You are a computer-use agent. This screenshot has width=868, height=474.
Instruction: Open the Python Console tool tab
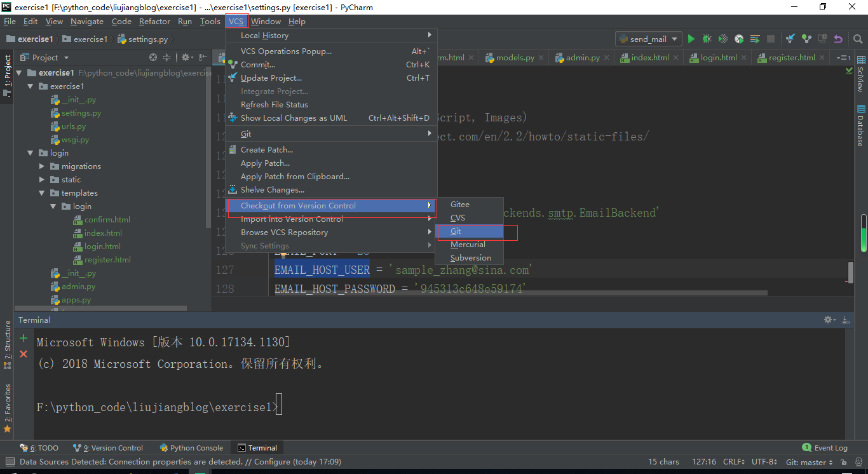coord(191,448)
